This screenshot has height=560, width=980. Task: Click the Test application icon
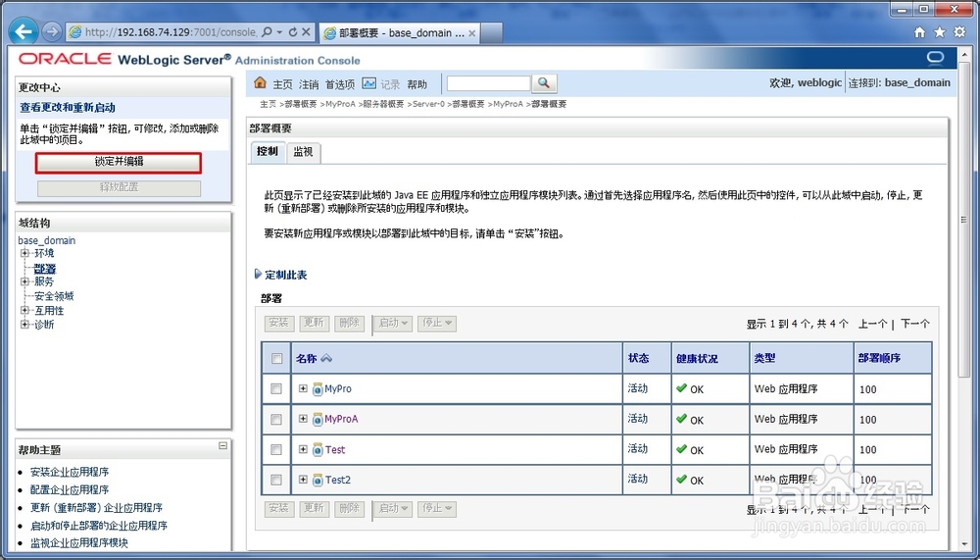pos(317,450)
